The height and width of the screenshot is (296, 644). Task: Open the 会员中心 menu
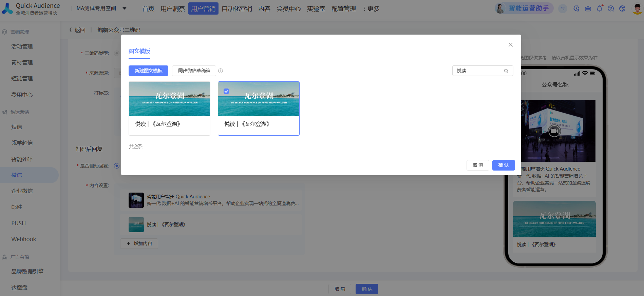tap(288, 8)
